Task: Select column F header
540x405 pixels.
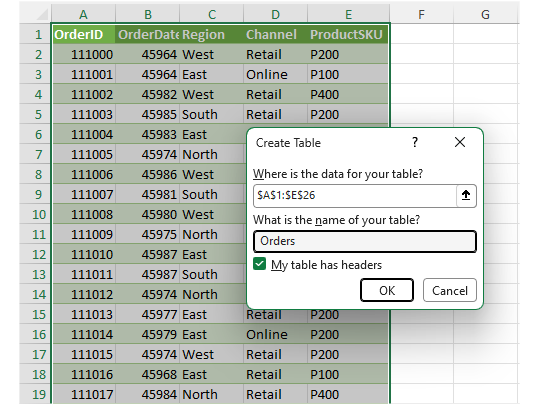Action: (x=421, y=15)
